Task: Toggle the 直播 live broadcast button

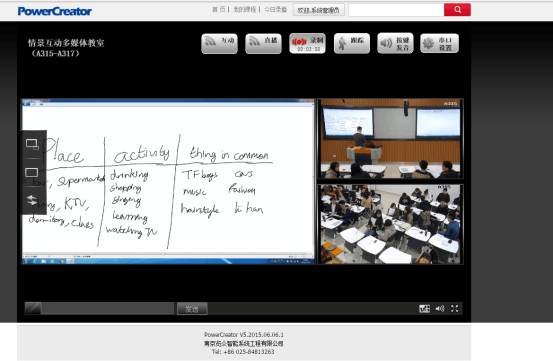Action: point(263,43)
